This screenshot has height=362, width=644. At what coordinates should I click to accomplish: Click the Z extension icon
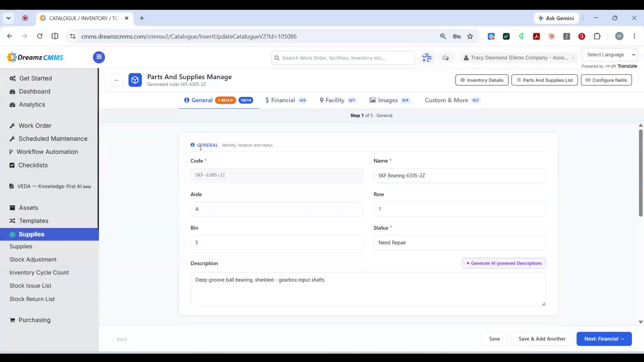(566, 36)
